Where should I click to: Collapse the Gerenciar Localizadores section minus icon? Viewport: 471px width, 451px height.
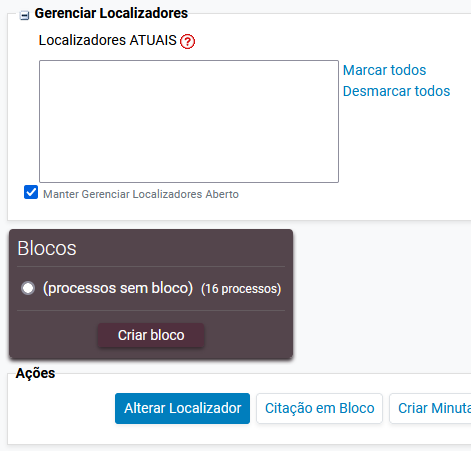click(24, 15)
